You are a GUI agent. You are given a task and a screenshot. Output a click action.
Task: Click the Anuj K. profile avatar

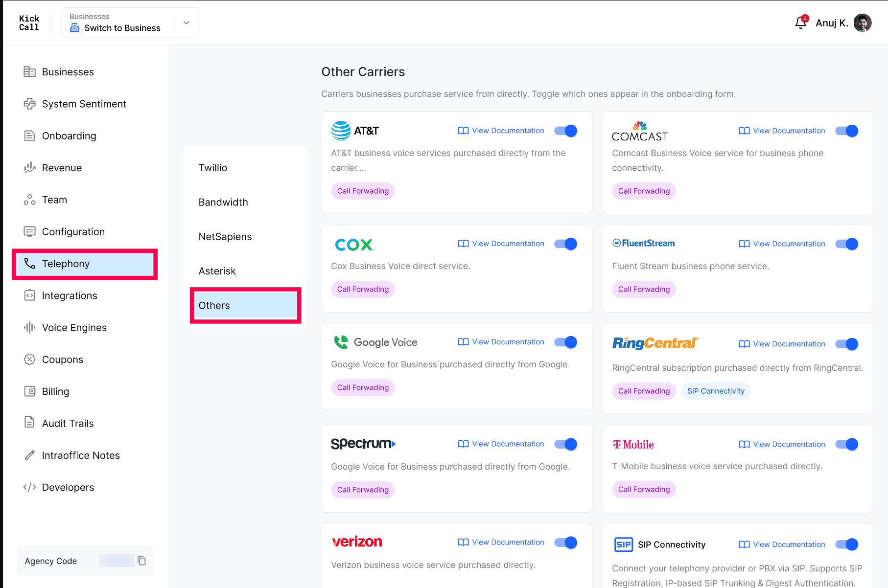[x=863, y=23]
